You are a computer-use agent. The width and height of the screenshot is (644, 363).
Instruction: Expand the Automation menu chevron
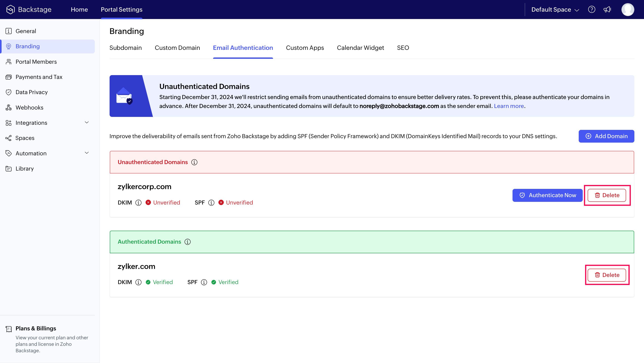point(87,153)
